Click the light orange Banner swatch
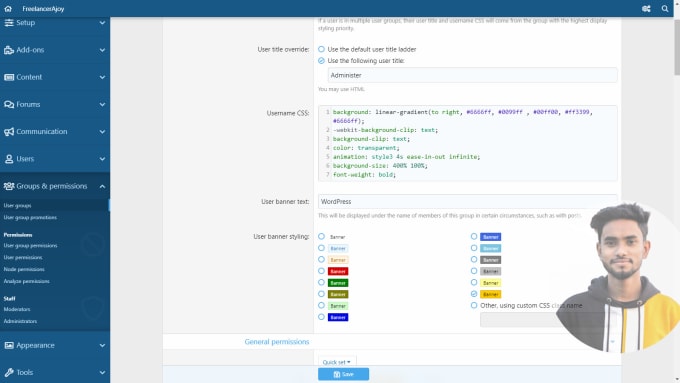Screen dimensions: 680x383 coord(338,260)
